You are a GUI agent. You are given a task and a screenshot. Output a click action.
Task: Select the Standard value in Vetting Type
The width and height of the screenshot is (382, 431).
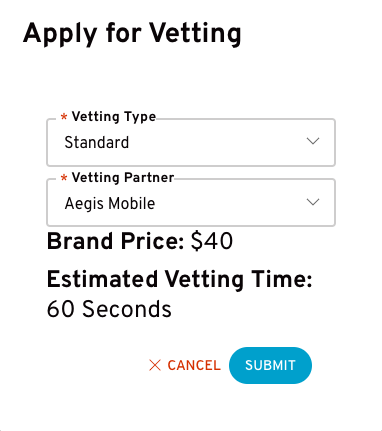tap(97, 142)
